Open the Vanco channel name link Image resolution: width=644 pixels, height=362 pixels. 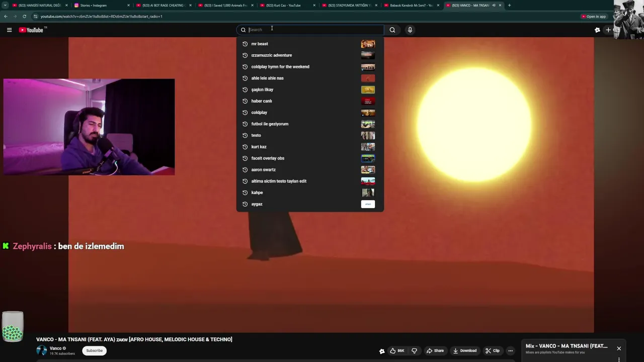click(x=55, y=348)
